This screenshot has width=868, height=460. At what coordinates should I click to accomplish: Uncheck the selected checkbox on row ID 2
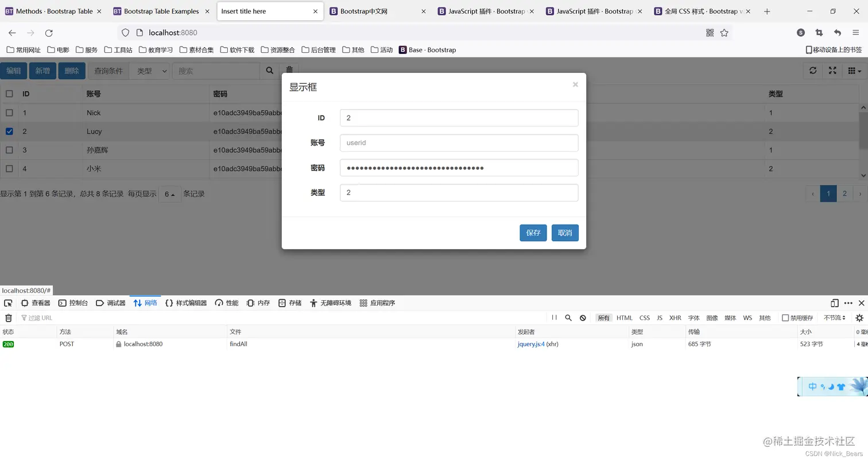[9, 131]
